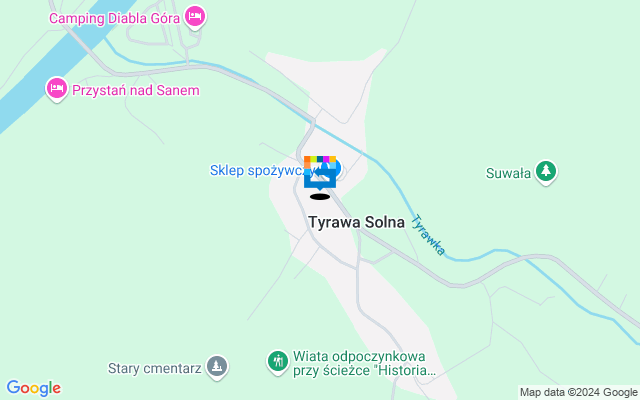This screenshot has width=640, height=400.
Task: Click the Przystań nad Sanem label text
Action: click(136, 90)
